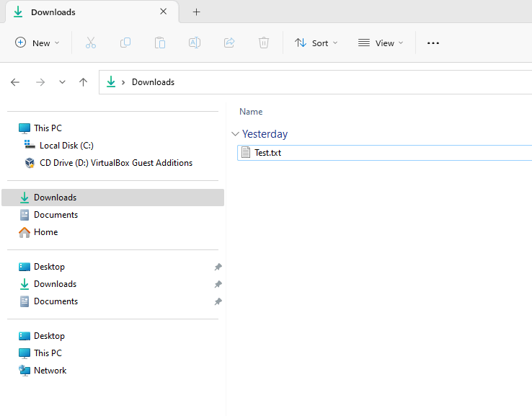
Task: Click the Copy icon in toolbar
Action: click(x=125, y=43)
